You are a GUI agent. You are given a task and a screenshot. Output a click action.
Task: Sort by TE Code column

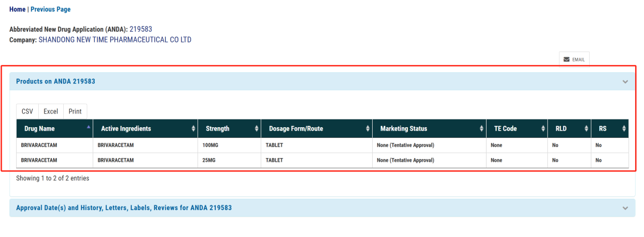[516, 129]
